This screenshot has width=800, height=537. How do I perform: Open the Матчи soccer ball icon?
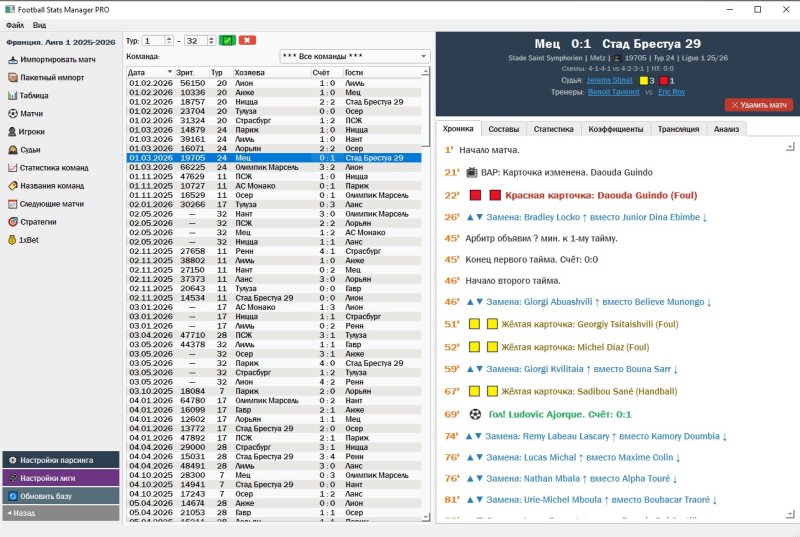pyautogui.click(x=13, y=113)
